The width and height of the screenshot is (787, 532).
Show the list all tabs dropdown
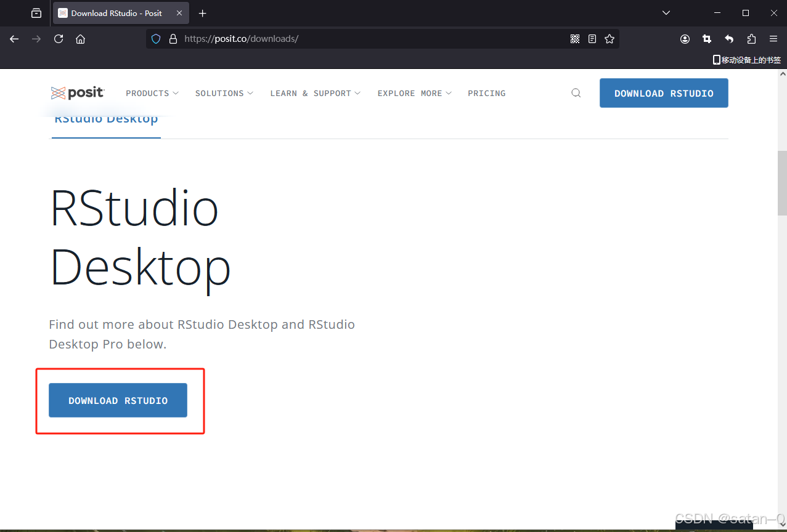point(666,13)
